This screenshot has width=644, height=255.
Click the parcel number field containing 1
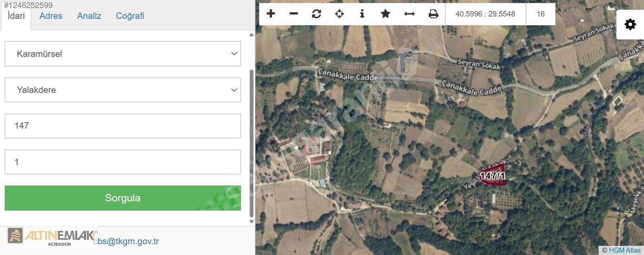pos(123,162)
